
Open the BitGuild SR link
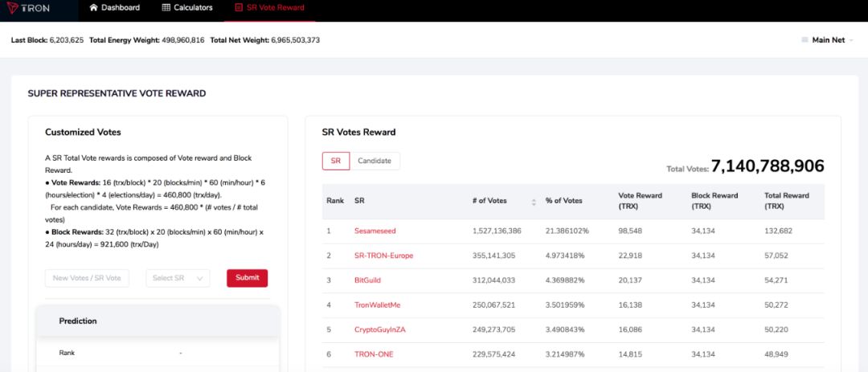(x=367, y=280)
